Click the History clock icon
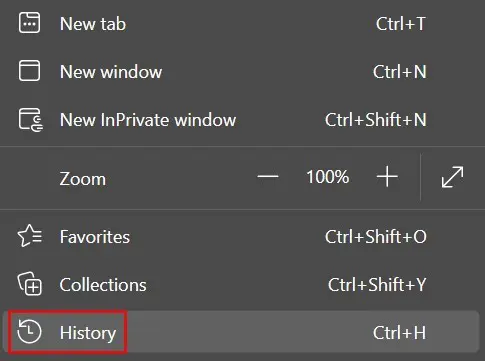Image resolution: width=485 pixels, height=361 pixels. [x=29, y=332]
